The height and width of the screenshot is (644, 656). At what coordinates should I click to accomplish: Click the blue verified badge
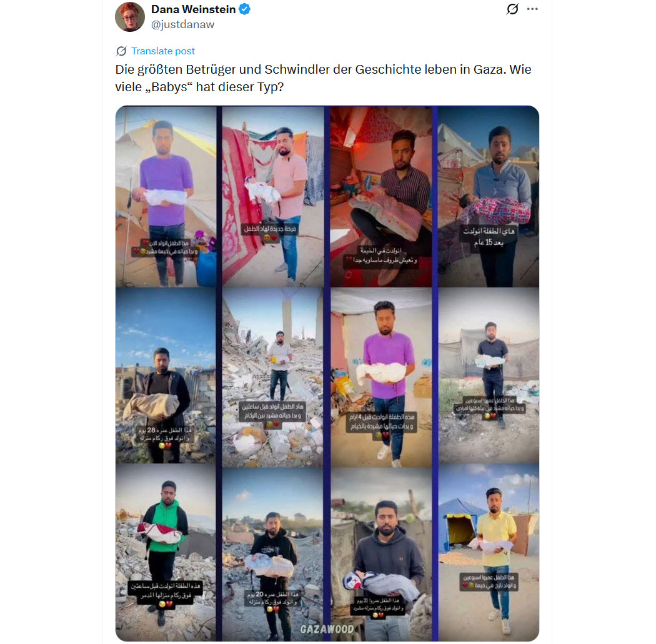245,9
